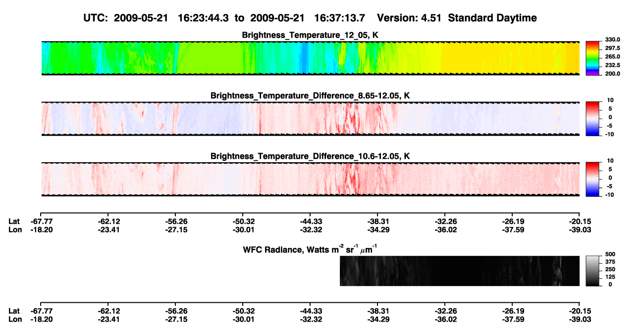Click the 500 tick on WFC colorbar

click(610, 255)
